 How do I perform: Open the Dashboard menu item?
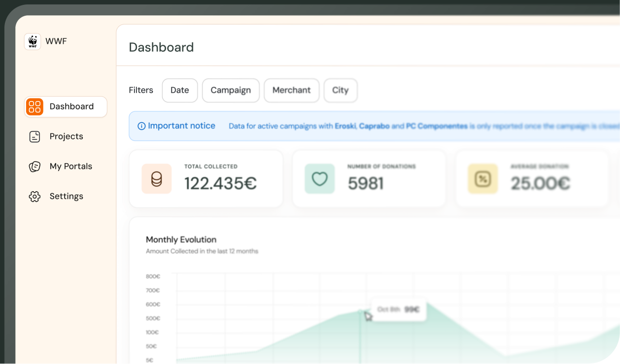pyautogui.click(x=66, y=106)
